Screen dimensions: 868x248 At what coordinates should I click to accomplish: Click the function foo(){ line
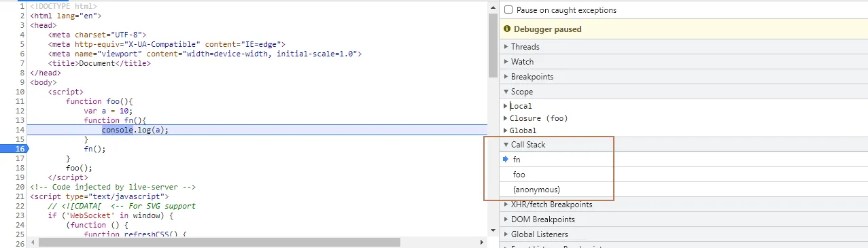[x=100, y=101]
